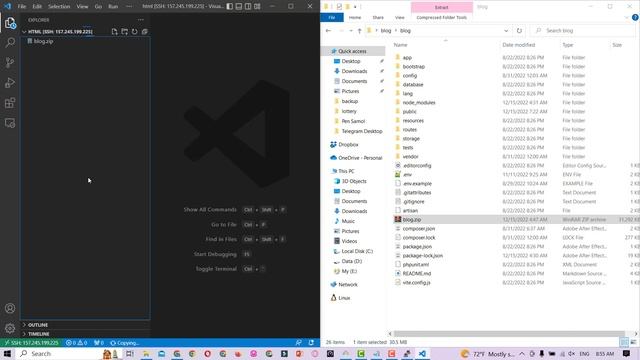This screenshot has height=360, width=640.
Task: Sort files by Name column header
Action: [x=401, y=45]
